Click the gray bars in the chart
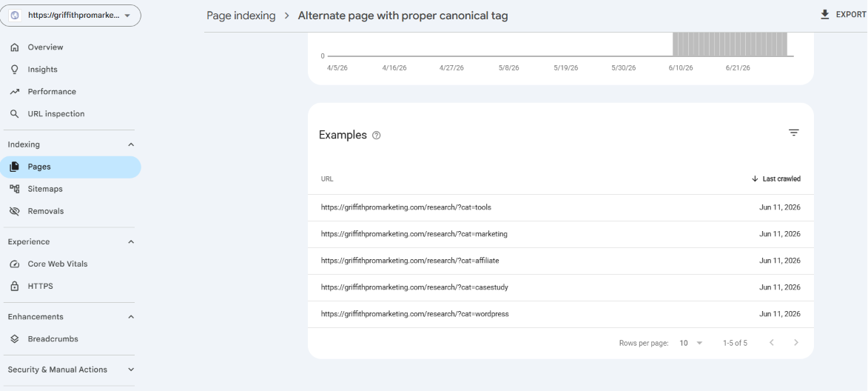Image resolution: width=868 pixels, height=391 pixels. coord(730,44)
